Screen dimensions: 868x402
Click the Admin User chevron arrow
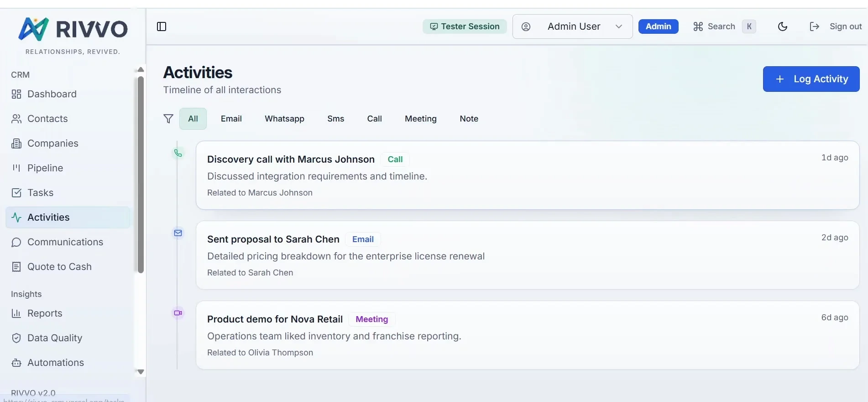tap(619, 26)
